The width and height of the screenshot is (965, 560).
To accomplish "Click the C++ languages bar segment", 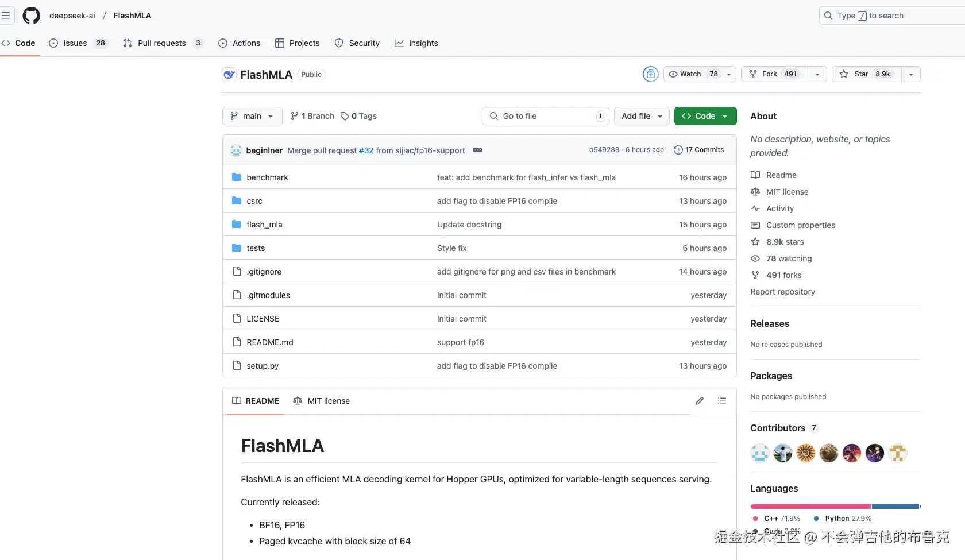I will click(x=810, y=507).
